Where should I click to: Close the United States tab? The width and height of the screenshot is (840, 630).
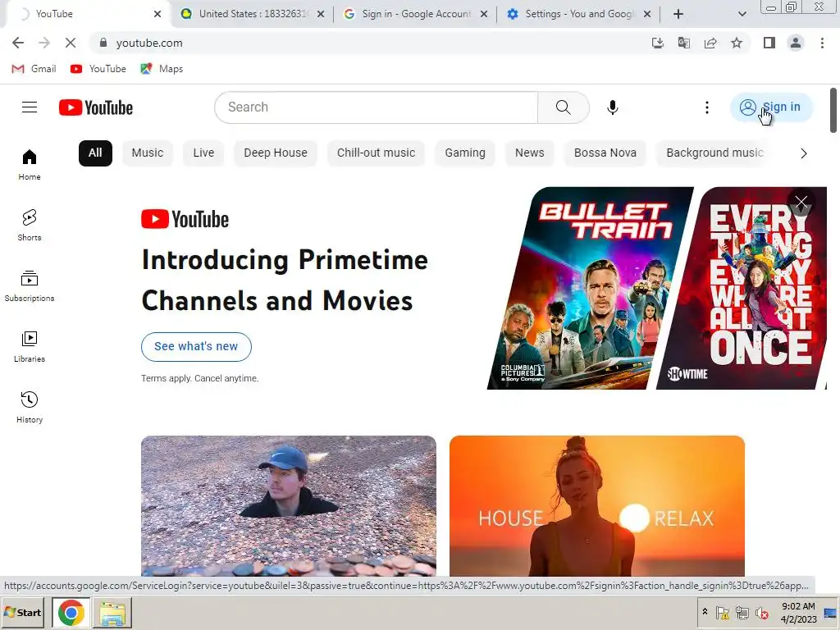click(x=321, y=14)
